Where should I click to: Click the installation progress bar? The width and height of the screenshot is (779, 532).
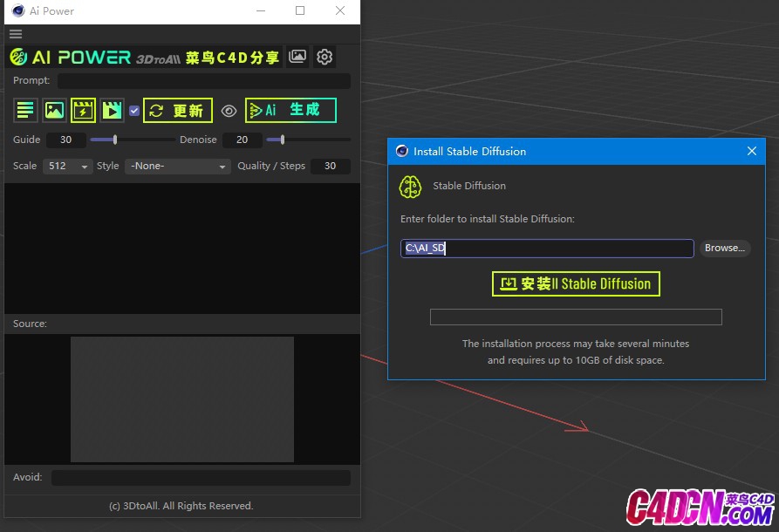576,317
